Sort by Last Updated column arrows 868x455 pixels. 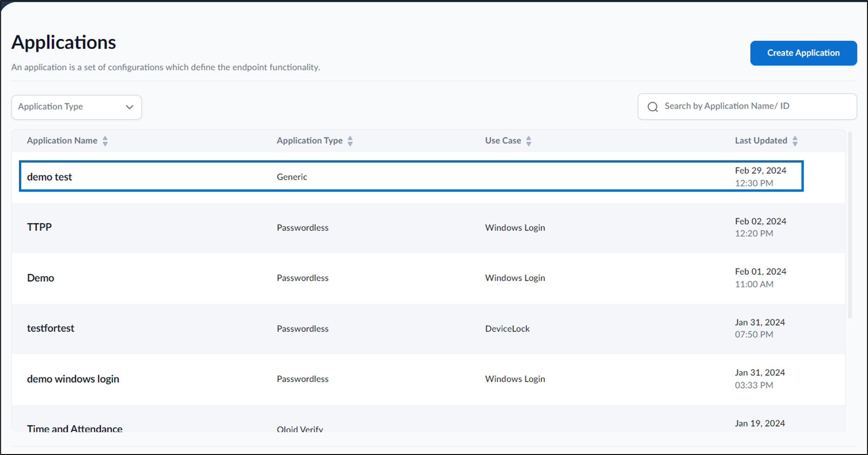click(x=795, y=141)
